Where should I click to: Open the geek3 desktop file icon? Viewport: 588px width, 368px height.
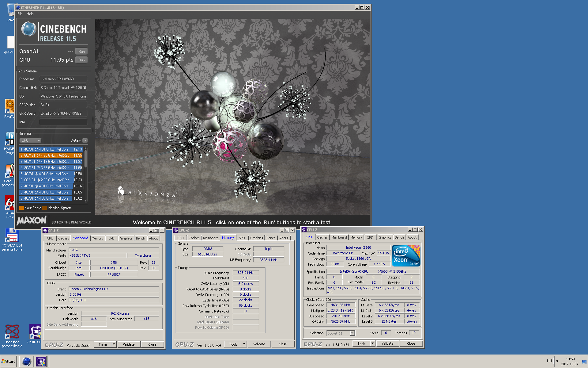tap(10, 45)
